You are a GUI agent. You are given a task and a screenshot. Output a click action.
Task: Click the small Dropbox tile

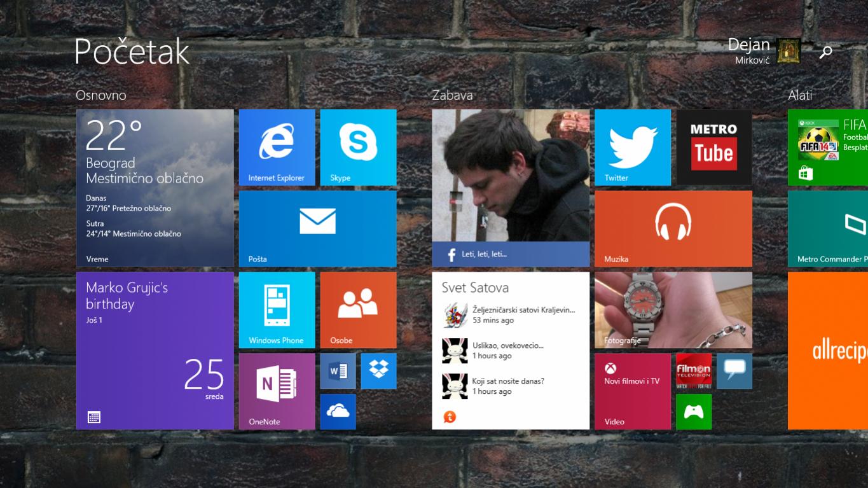click(378, 371)
